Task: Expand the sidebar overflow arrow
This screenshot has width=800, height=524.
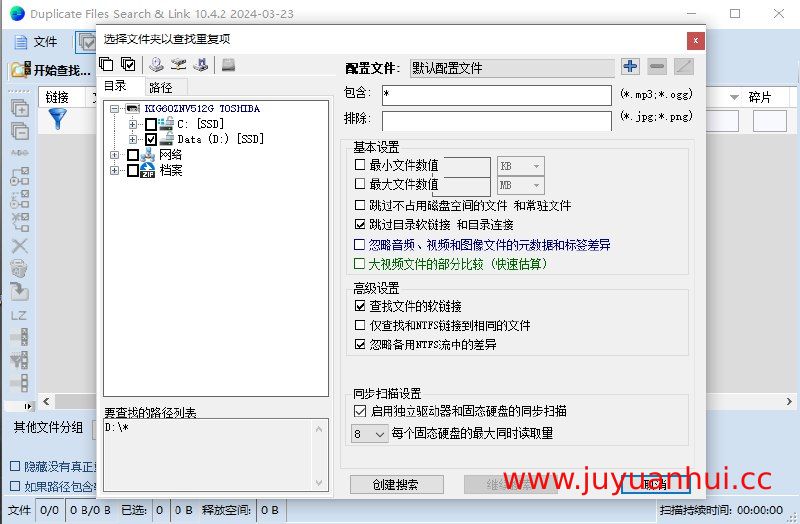Action: [x=28, y=406]
